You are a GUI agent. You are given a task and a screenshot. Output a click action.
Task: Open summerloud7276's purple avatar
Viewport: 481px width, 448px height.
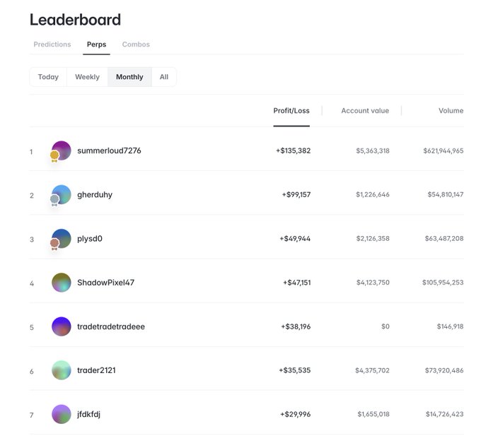point(62,151)
